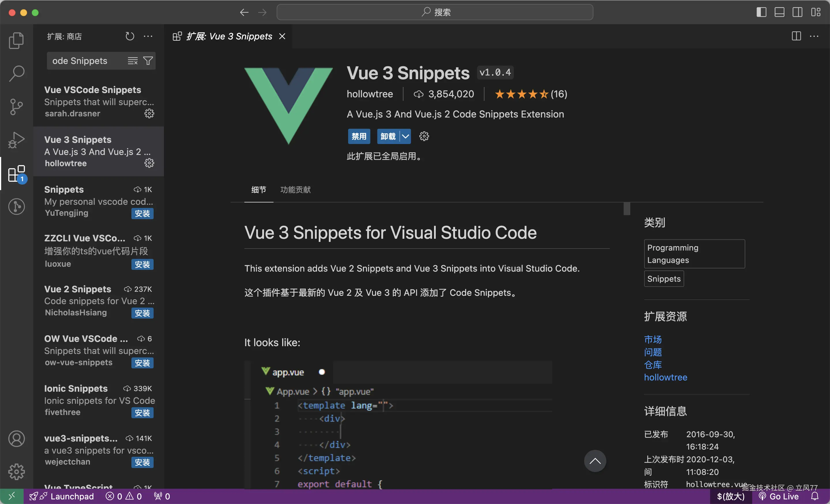Open the Git Graph activity icon
Viewport: 830px width, 504px height.
click(x=16, y=206)
